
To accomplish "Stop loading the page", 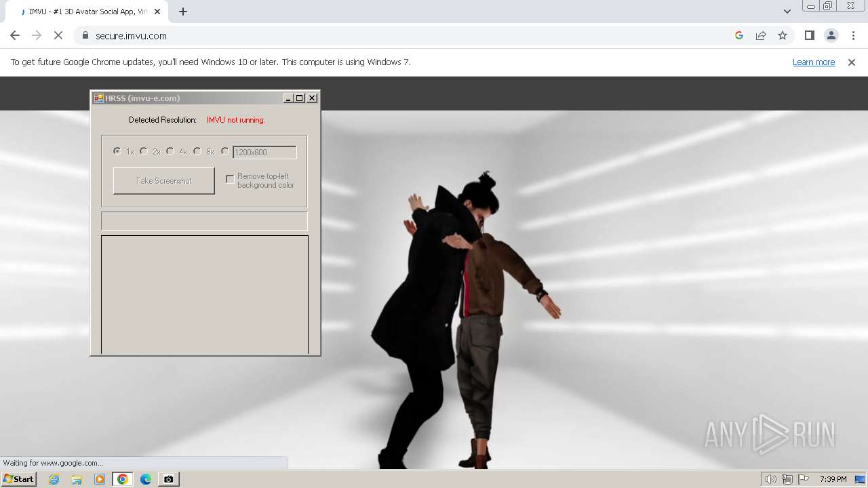I will point(58,35).
